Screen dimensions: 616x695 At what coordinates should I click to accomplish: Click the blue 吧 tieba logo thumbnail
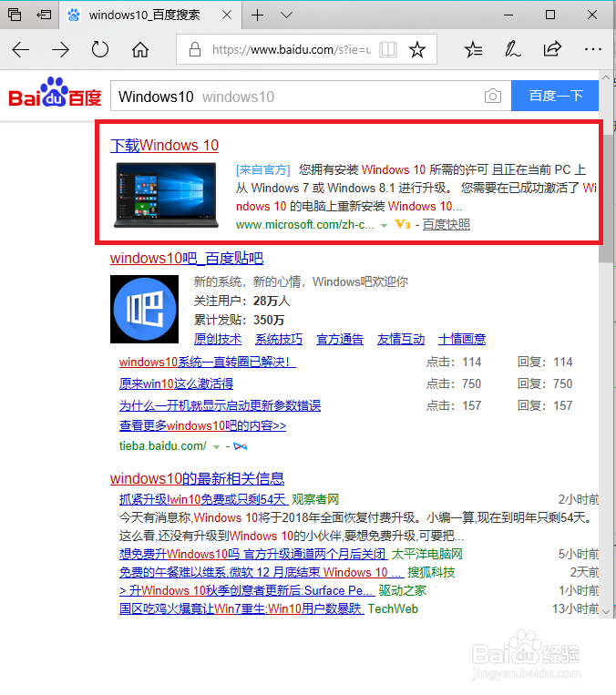click(x=144, y=309)
